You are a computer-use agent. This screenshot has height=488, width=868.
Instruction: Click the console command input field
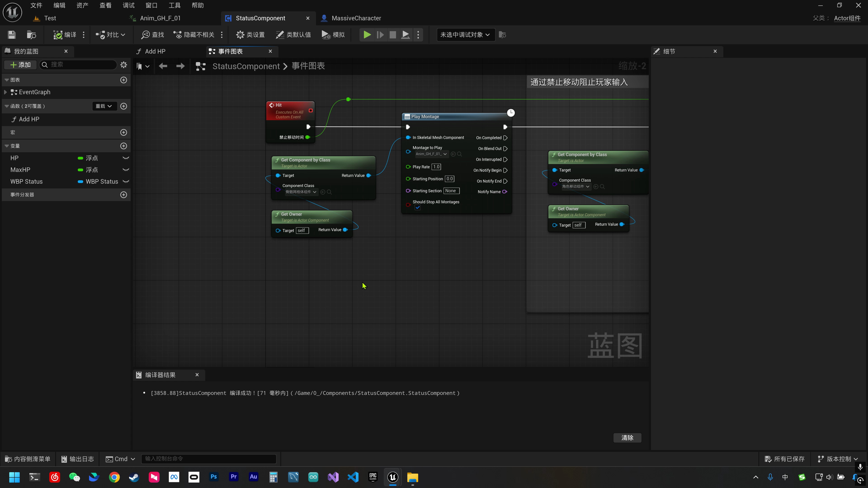coord(209,459)
